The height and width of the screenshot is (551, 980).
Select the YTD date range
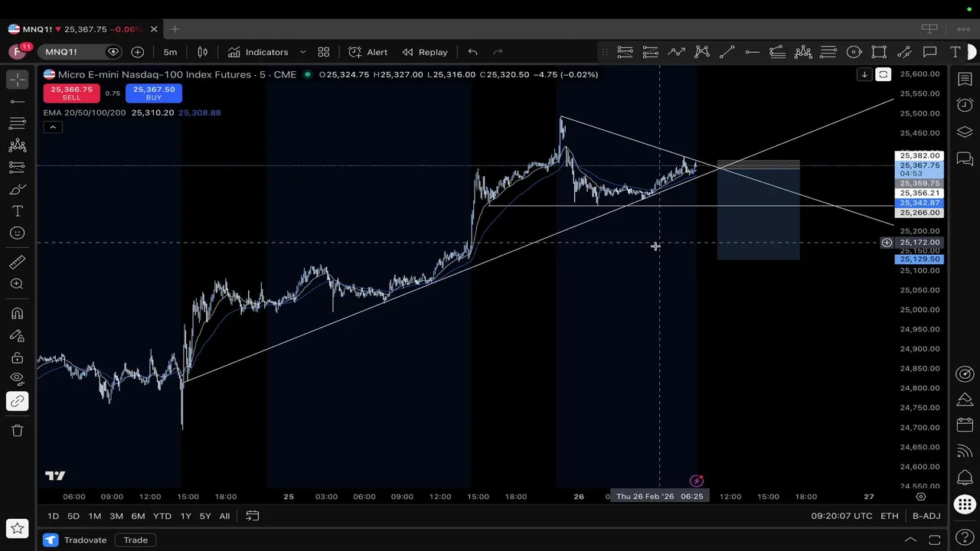(162, 516)
